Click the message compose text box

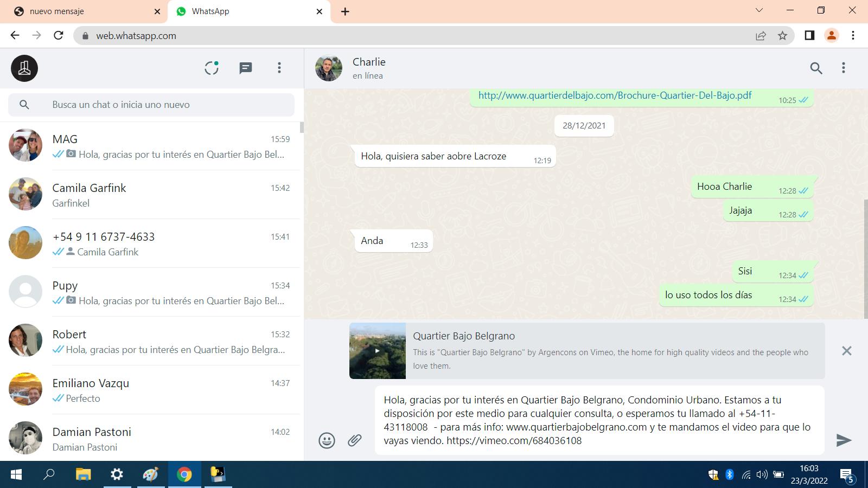click(x=599, y=420)
